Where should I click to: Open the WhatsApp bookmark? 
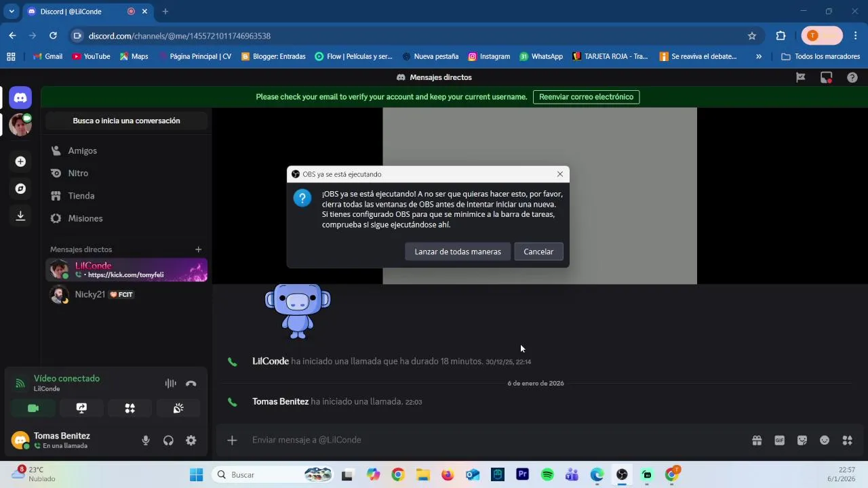(541, 56)
